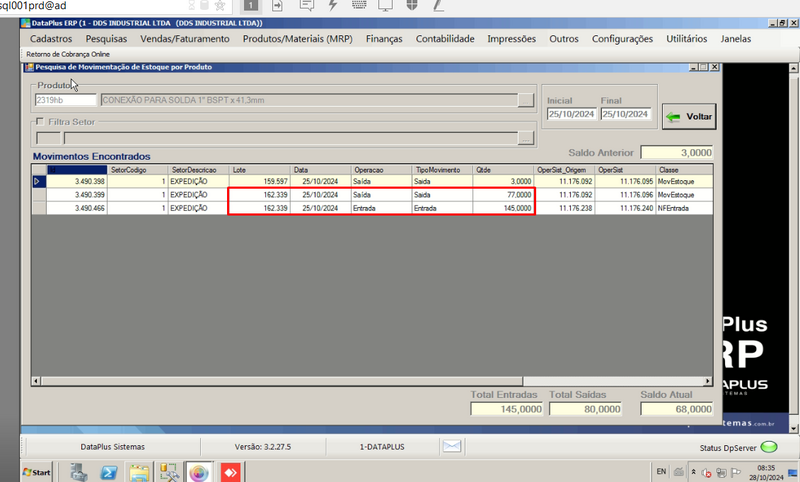
Task: Open the chat bubble icon in remote toolbar
Action: [x=307, y=6]
